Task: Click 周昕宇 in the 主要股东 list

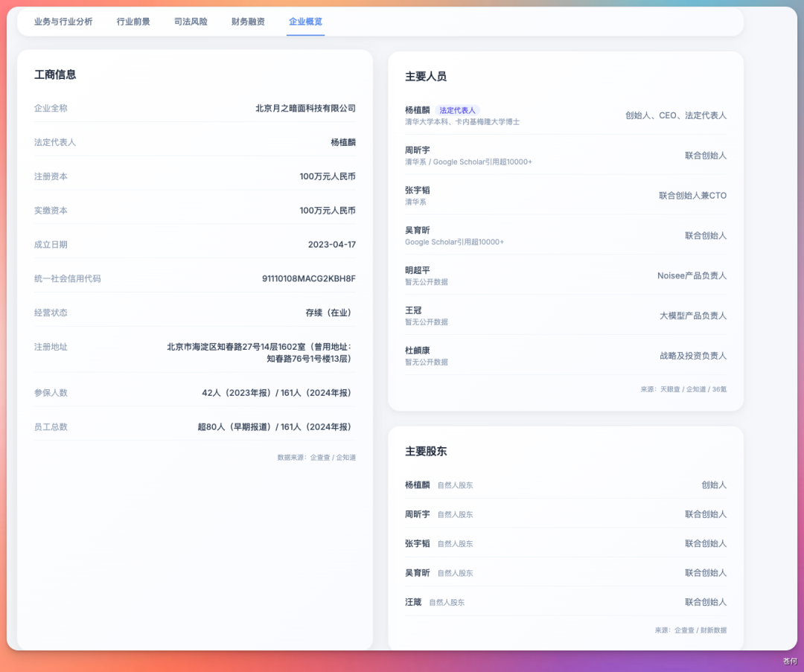Action: coord(418,514)
